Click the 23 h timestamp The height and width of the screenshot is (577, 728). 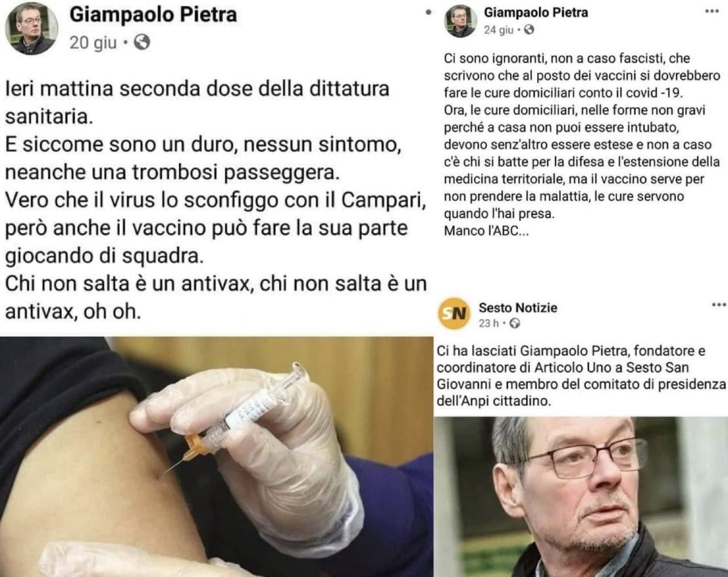tap(489, 323)
